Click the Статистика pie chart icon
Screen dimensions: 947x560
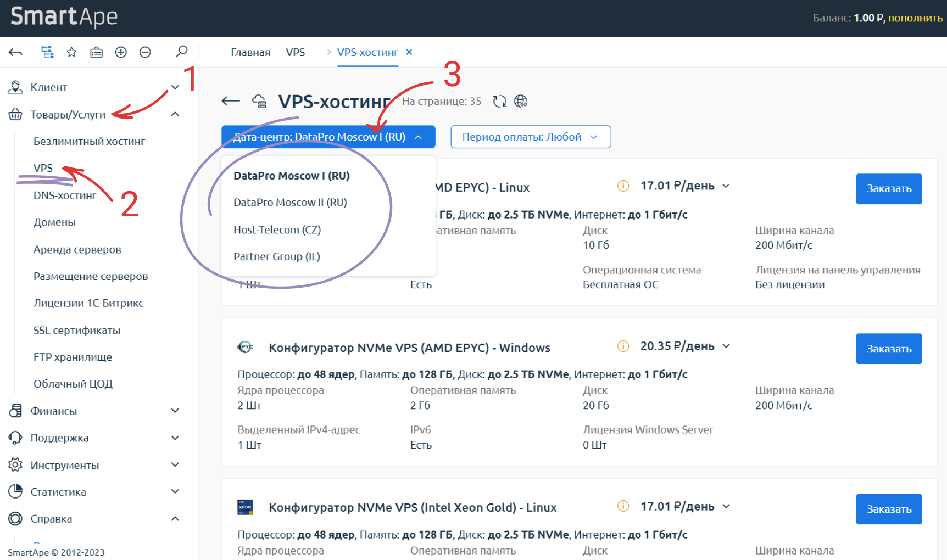tap(15, 491)
